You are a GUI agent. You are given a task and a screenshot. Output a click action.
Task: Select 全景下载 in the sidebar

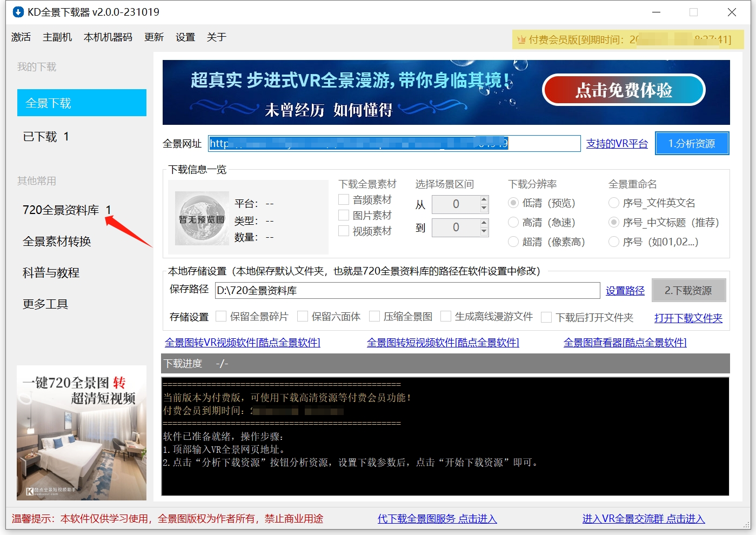pyautogui.click(x=82, y=103)
